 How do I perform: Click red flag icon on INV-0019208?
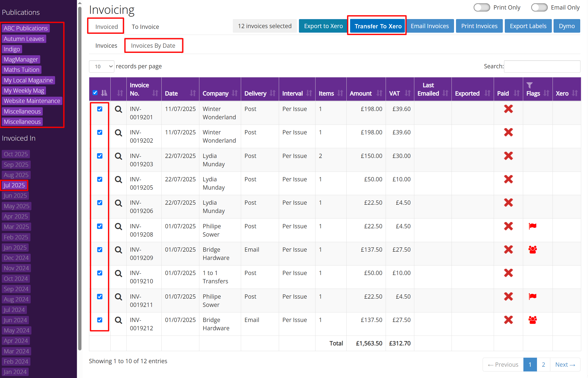532,226
